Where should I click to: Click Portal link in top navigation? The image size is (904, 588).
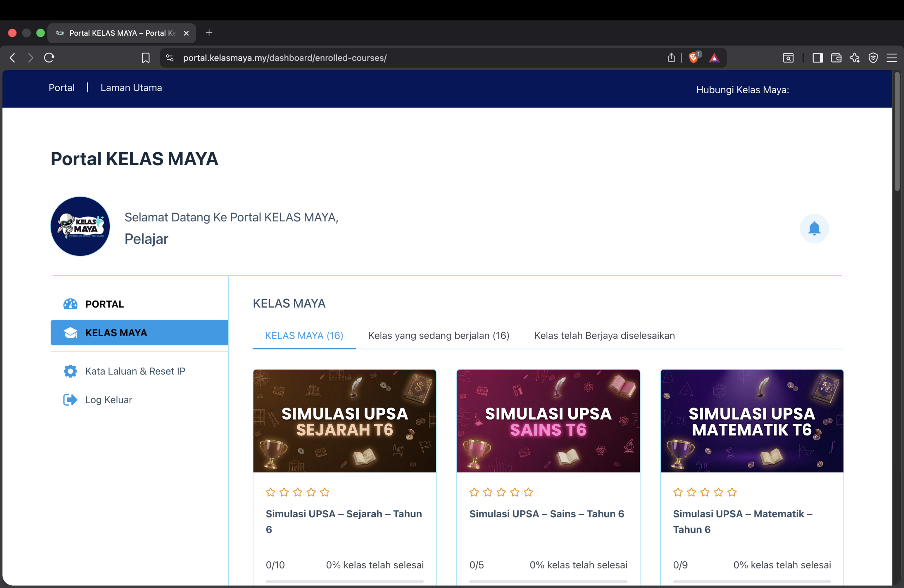click(x=61, y=88)
